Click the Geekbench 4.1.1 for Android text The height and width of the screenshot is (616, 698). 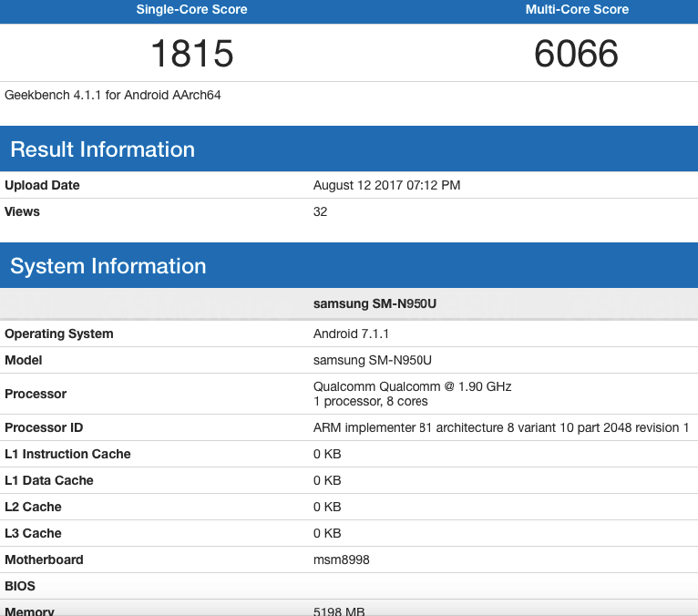113,95
